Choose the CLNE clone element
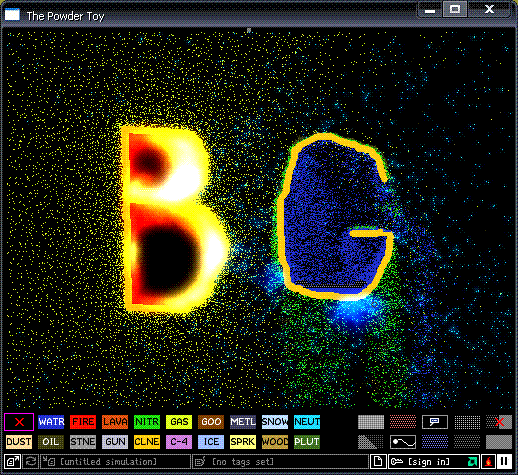Screen dimensions: 518x475 pos(147,442)
